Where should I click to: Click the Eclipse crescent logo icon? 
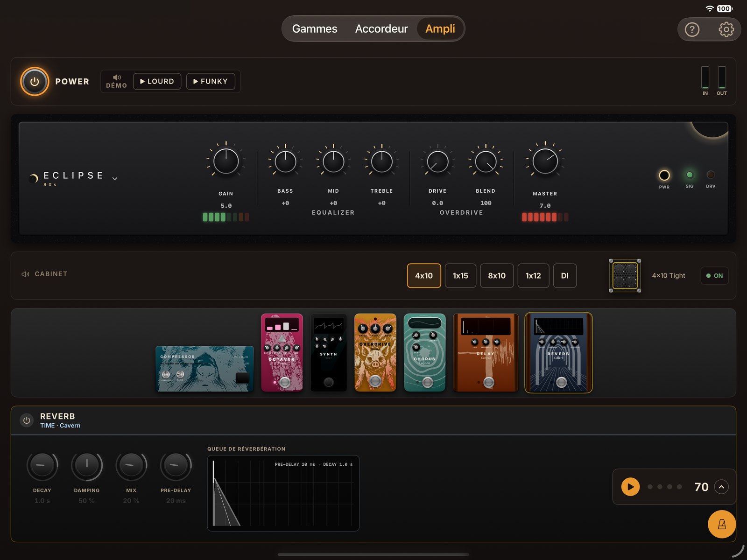(x=34, y=178)
